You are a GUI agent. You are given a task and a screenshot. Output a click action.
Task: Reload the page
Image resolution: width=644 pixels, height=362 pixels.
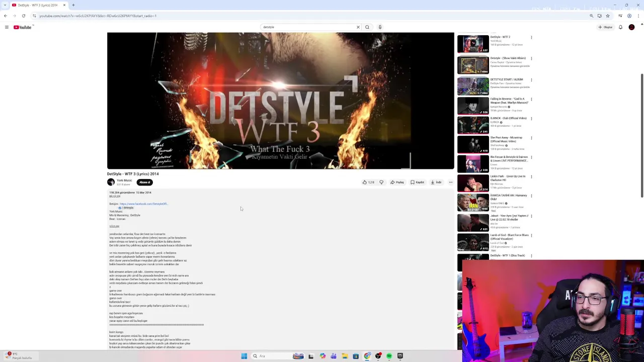point(23,16)
